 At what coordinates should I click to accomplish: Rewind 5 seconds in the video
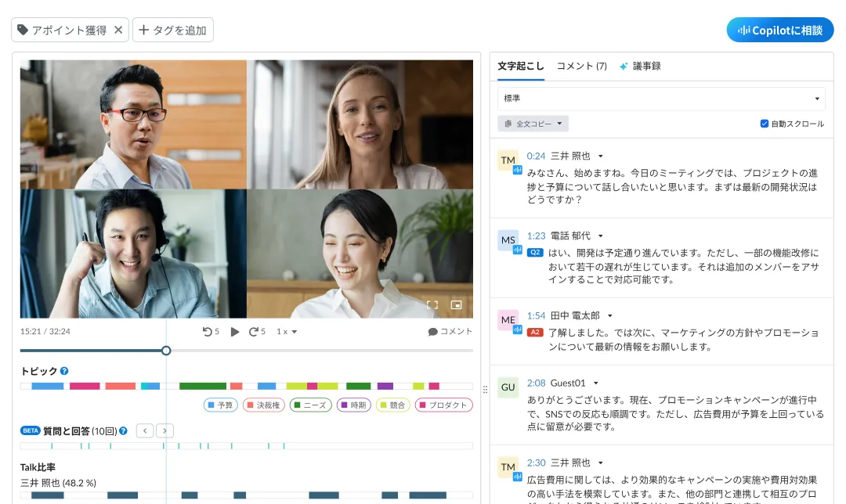(x=211, y=332)
